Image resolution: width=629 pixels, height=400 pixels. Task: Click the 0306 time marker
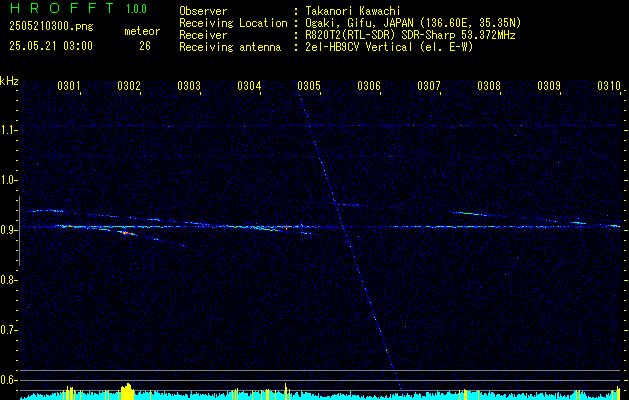pos(369,85)
